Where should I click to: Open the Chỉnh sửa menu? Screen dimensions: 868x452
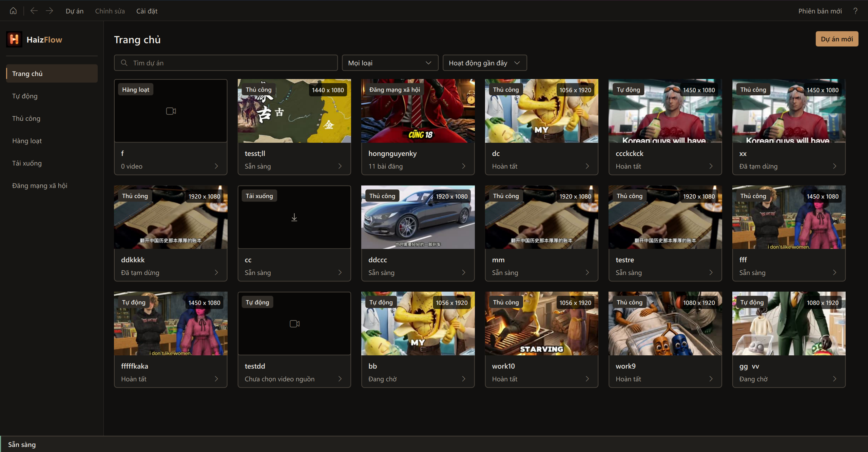coord(110,11)
